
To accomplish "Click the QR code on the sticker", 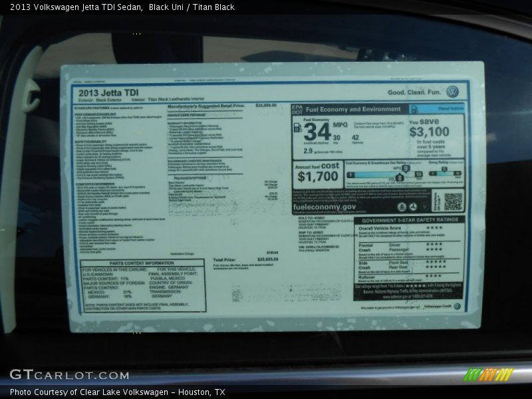I will [453, 200].
